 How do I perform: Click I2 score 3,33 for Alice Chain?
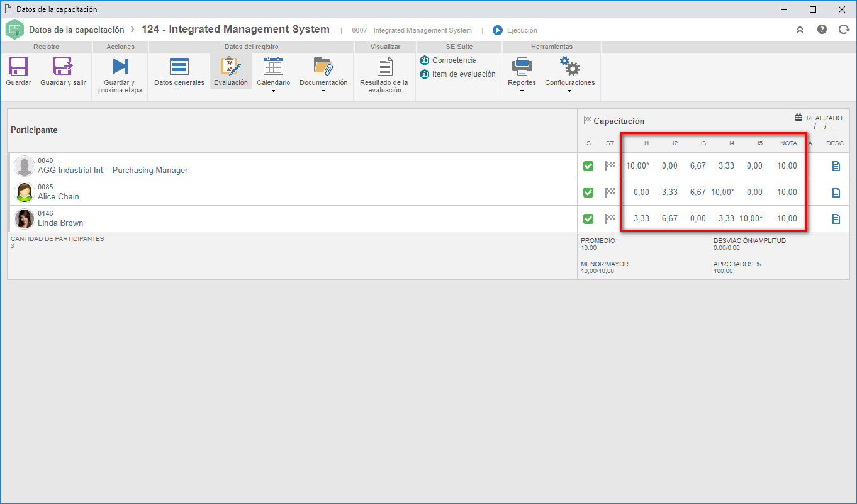(x=669, y=193)
